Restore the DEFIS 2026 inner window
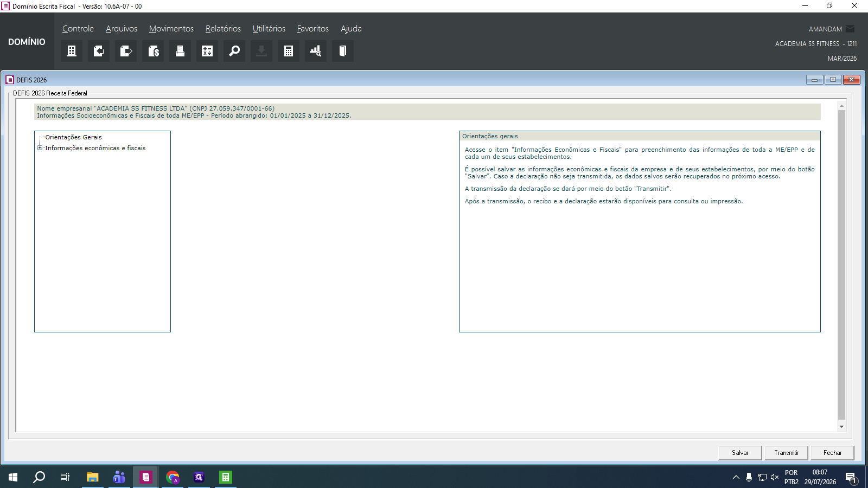Screen dimensions: 868x488 [x=833, y=80]
